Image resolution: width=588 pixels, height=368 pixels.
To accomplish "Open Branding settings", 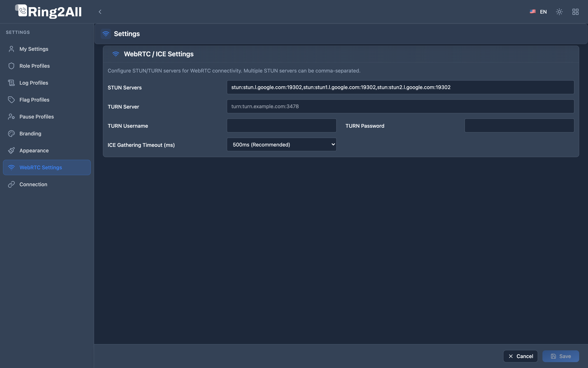I will pyautogui.click(x=47, y=134).
